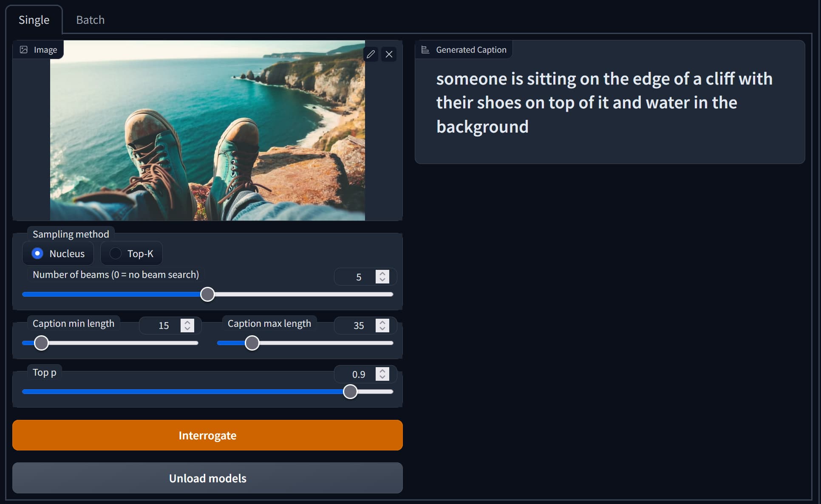This screenshot has width=821, height=504.
Task: Switch to the Batch tab
Action: point(90,20)
